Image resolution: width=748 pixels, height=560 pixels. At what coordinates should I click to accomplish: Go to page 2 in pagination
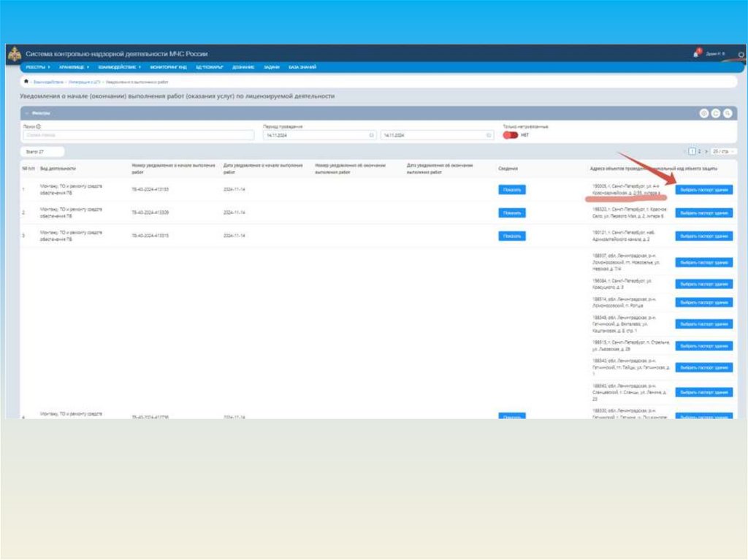click(x=699, y=151)
